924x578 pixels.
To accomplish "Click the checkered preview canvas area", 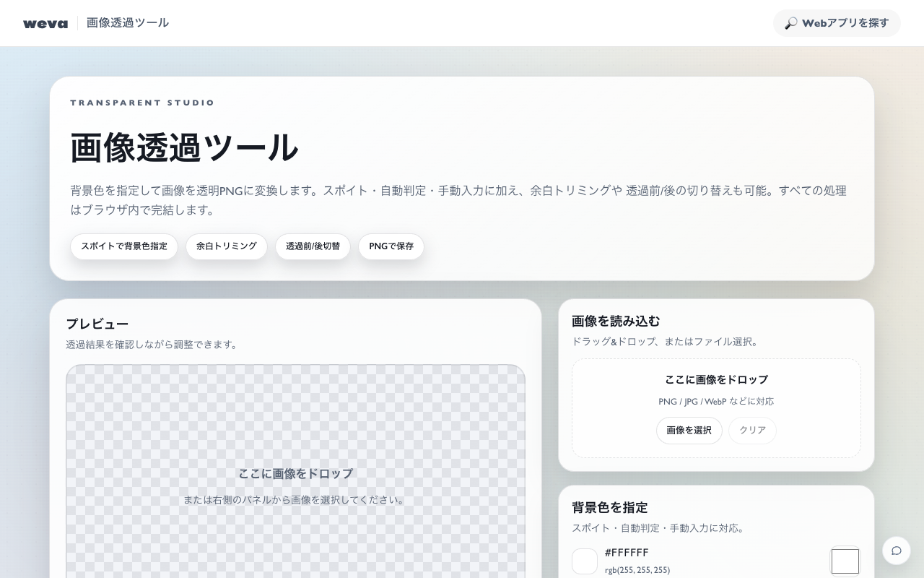I will [295, 471].
